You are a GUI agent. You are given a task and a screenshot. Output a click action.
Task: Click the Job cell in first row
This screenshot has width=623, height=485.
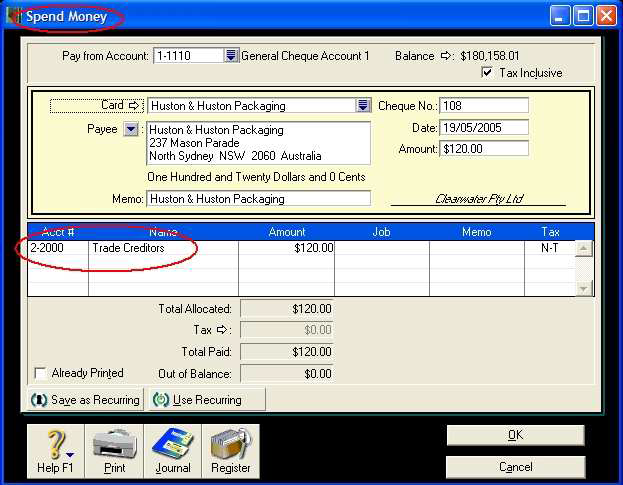coord(382,248)
